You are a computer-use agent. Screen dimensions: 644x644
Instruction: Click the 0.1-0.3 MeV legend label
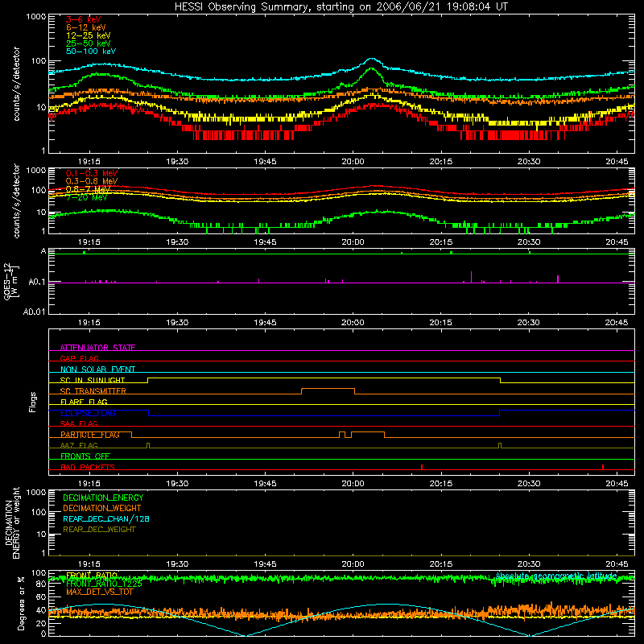[x=92, y=173]
